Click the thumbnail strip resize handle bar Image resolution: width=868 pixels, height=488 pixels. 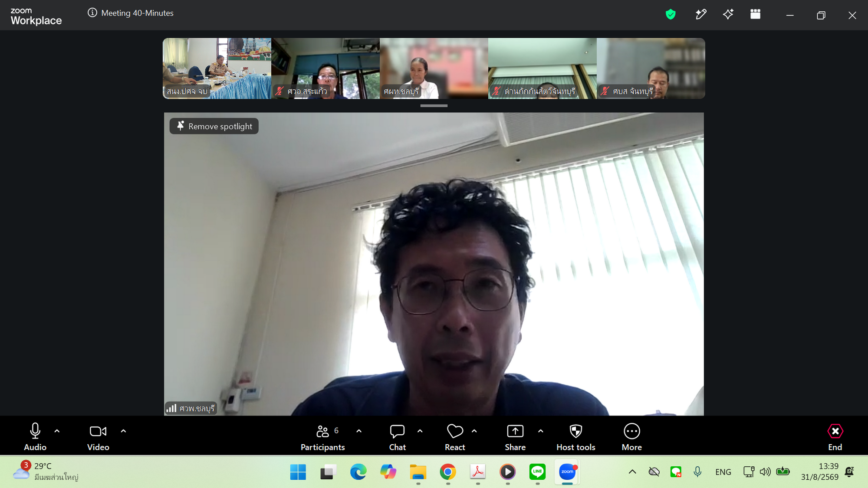434,105
